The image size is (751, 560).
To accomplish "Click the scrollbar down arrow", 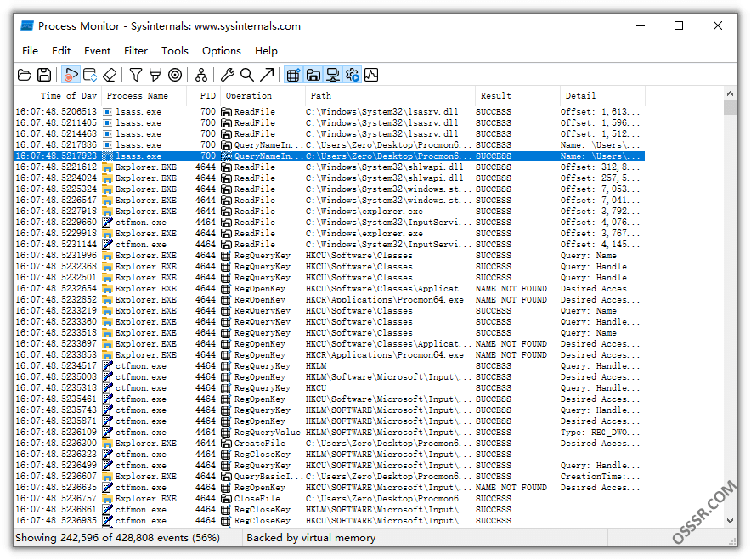I will [x=730, y=521].
